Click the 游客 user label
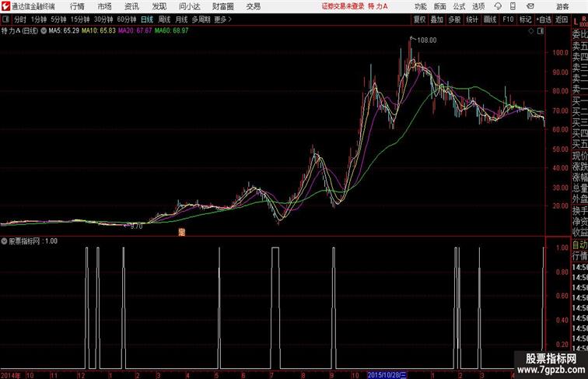Viewport: 588px width, 379px height. tap(562, 6)
